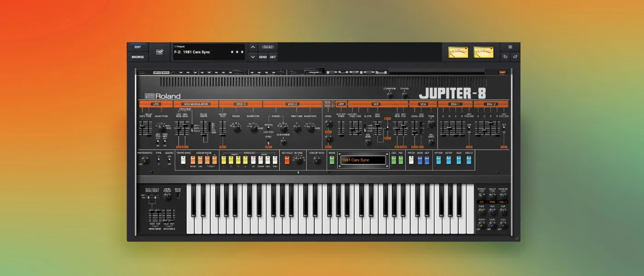Select MONO assign mode button
The image size is (644, 276).
pos(193,160)
